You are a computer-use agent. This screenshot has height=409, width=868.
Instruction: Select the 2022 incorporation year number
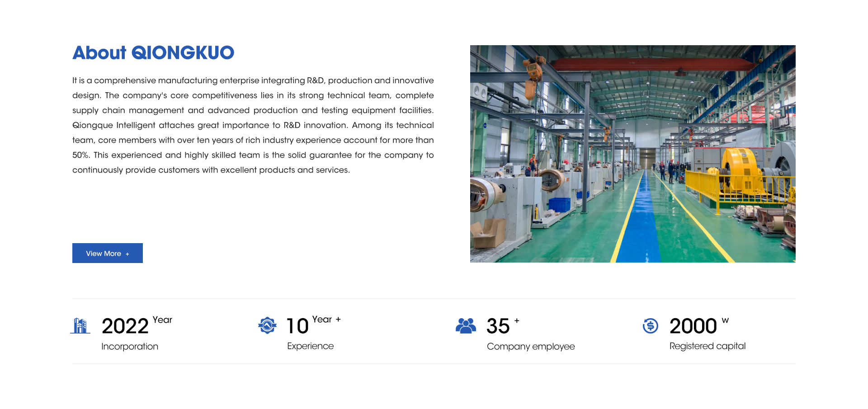click(125, 326)
